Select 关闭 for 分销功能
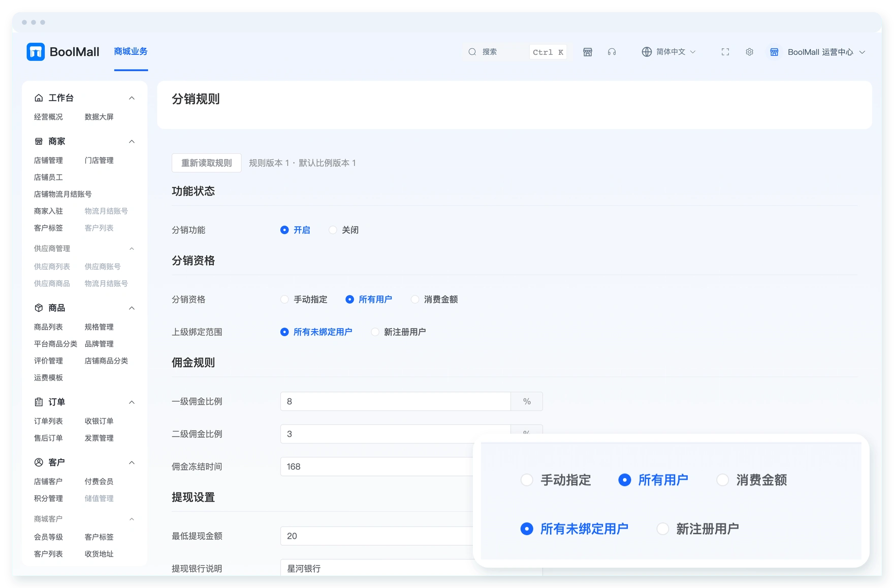The image size is (894, 588). [x=344, y=230]
